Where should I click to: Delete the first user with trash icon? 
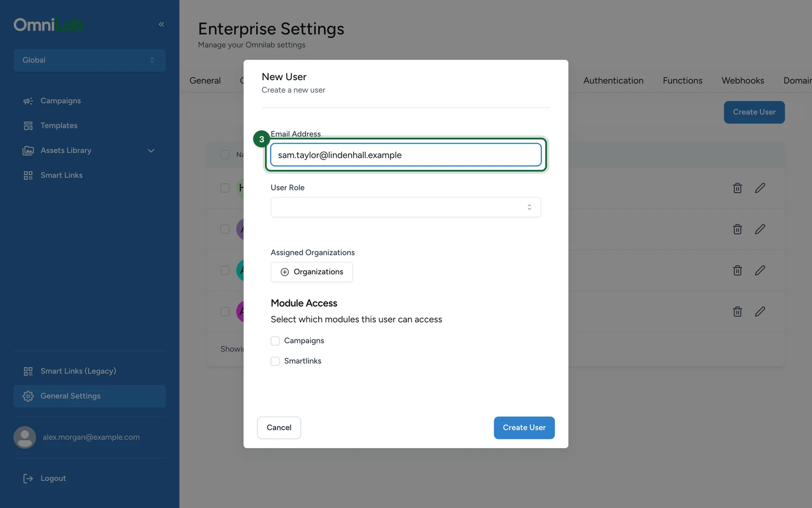tap(737, 188)
